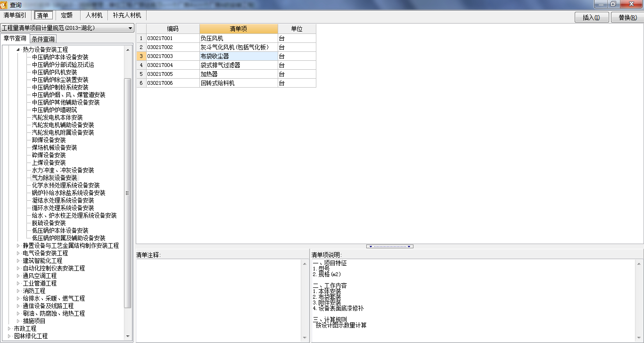Click the 清单项 column header
Viewport: 644px width, 343px height.
[x=239, y=29]
